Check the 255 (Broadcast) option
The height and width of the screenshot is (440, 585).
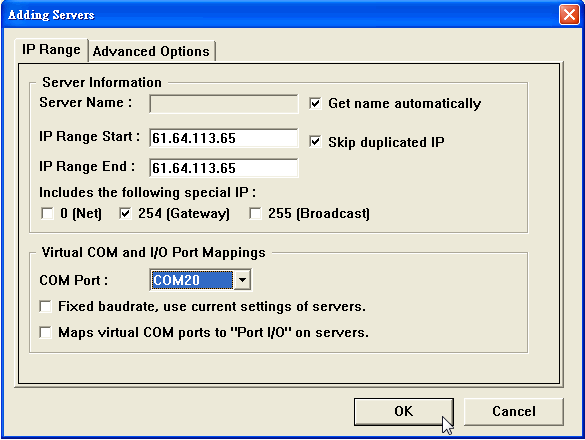(255, 213)
